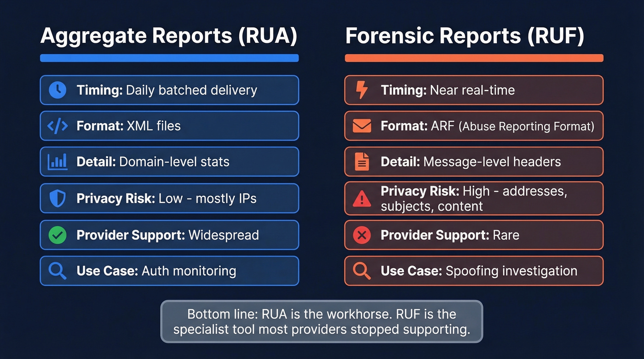Image resolution: width=644 pixels, height=359 pixels.
Task: Select the lightning bolt Timing icon under RUF
Action: coord(362,90)
